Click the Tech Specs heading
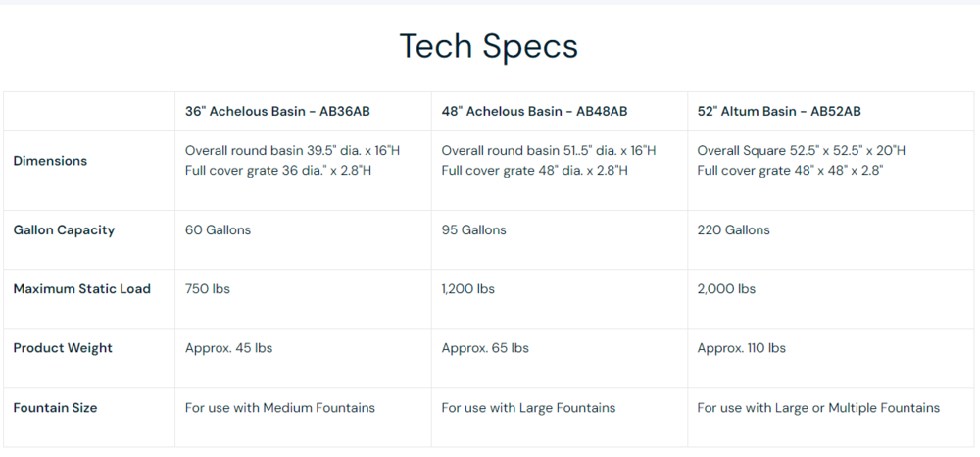 pyautogui.click(x=488, y=47)
